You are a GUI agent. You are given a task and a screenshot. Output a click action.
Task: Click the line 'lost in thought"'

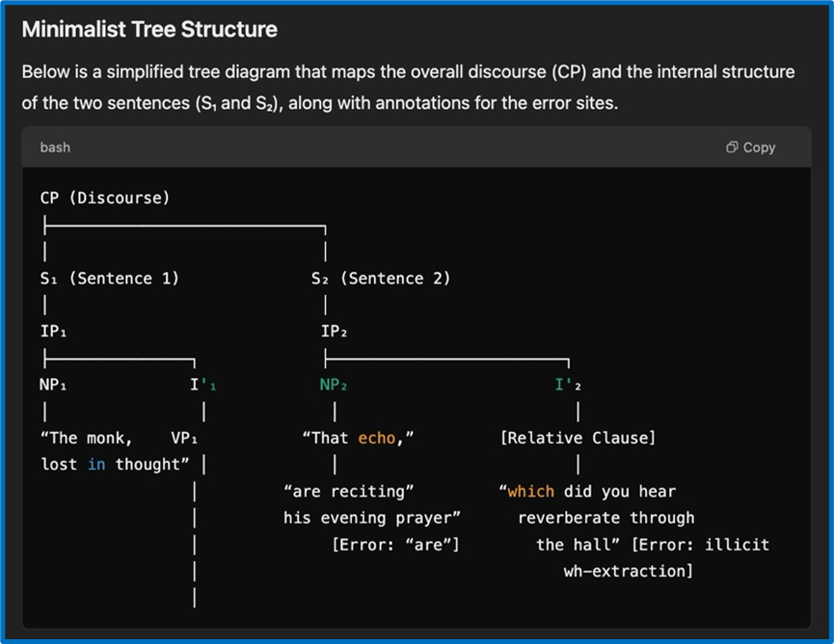tap(115, 465)
